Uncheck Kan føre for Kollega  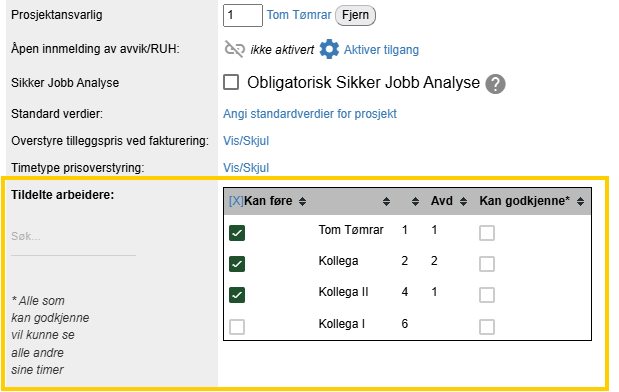pyautogui.click(x=237, y=264)
